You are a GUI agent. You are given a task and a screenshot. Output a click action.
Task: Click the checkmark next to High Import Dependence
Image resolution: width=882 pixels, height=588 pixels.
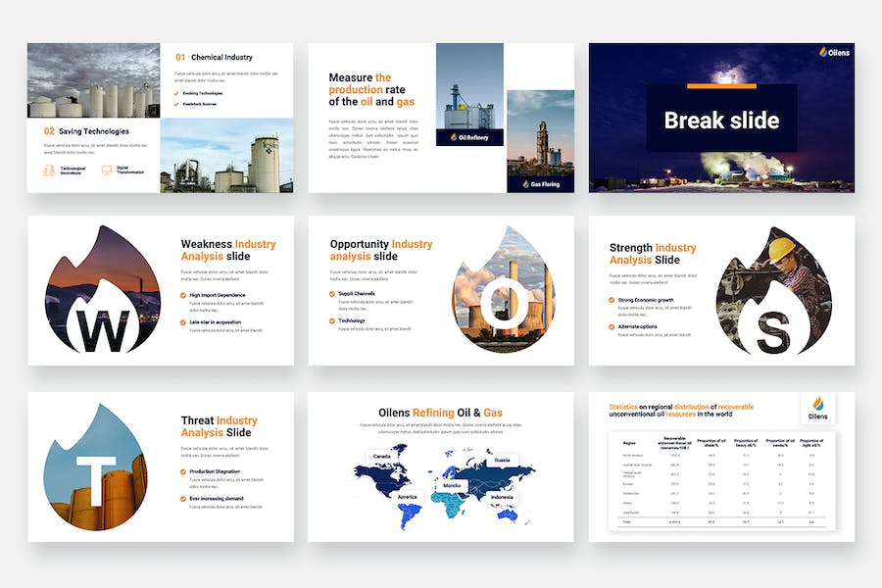[183, 295]
